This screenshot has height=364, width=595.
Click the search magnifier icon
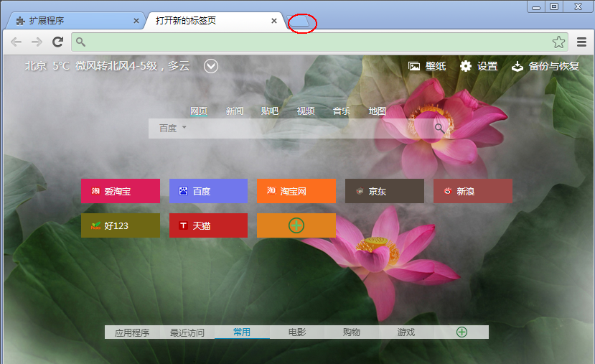click(x=439, y=128)
